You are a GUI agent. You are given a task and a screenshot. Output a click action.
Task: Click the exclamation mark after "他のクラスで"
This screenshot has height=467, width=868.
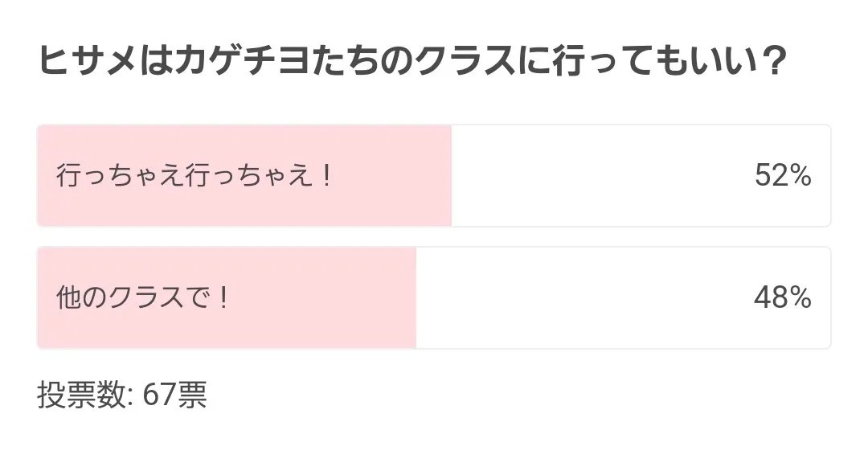[x=224, y=298]
